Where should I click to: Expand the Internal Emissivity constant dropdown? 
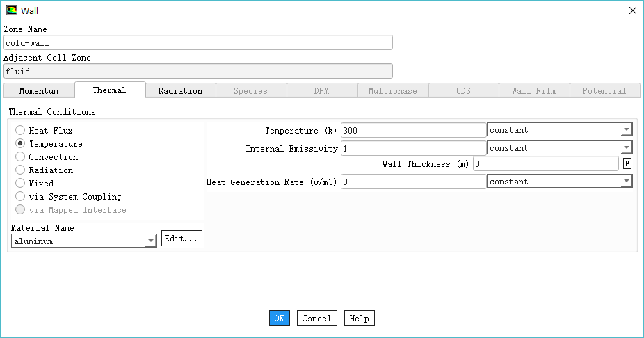559,148
